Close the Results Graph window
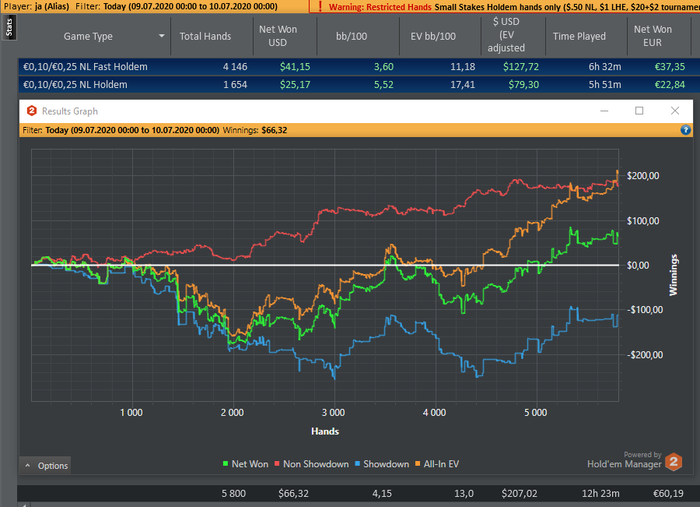 coord(675,111)
